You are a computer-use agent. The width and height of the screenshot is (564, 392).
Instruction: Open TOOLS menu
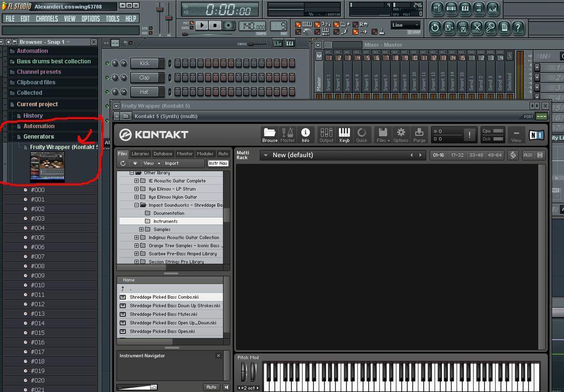pos(113,19)
